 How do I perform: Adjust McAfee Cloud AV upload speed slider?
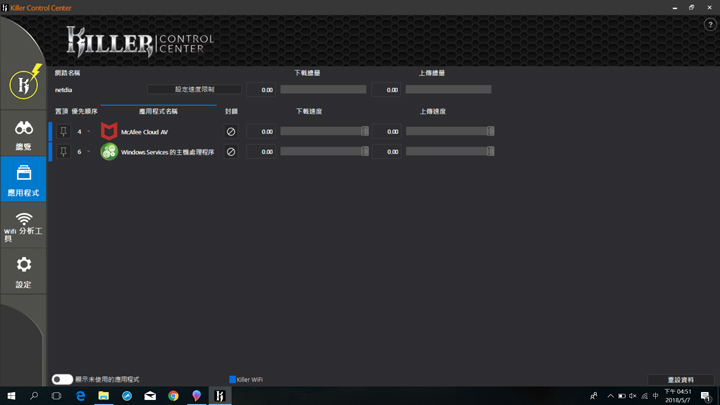coord(490,131)
